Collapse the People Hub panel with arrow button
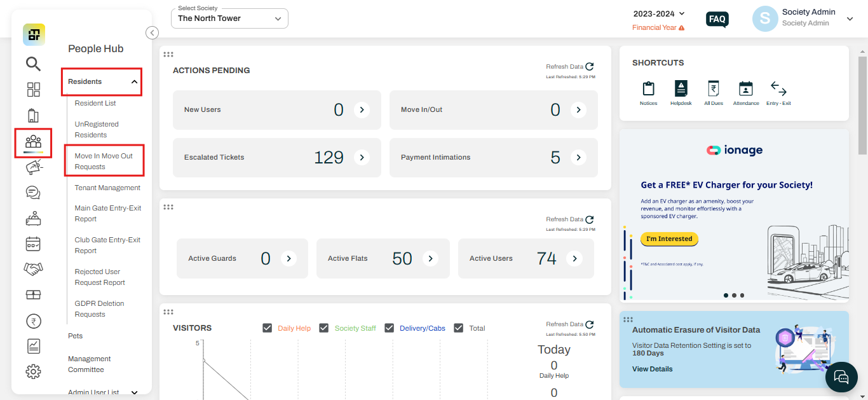Screen dimensions: 868x400 (152, 32)
